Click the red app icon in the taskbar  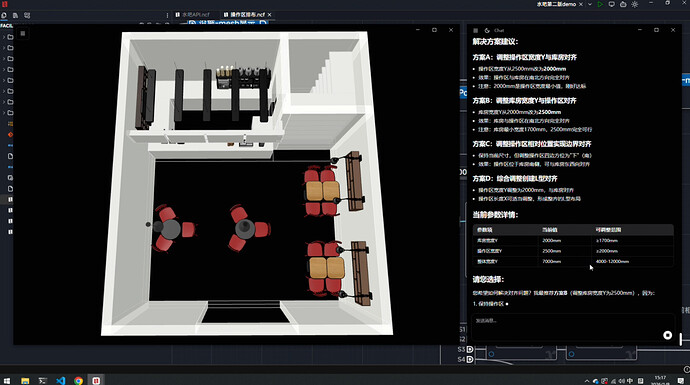pyautogui.click(x=96, y=381)
